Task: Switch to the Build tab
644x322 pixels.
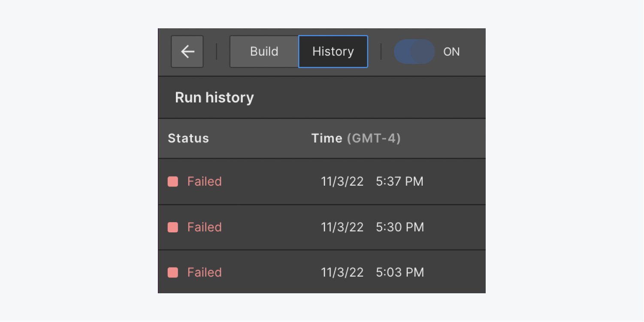Action: coord(264,51)
